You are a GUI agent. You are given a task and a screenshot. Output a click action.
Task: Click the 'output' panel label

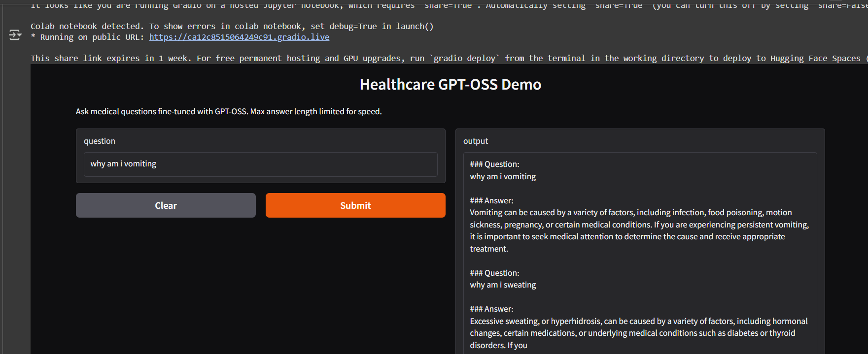pyautogui.click(x=476, y=141)
